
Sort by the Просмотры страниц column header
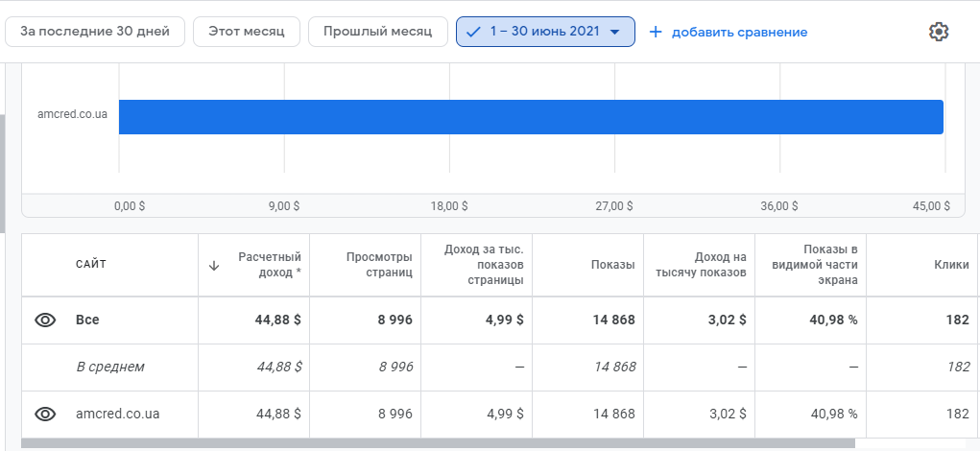pos(379,265)
